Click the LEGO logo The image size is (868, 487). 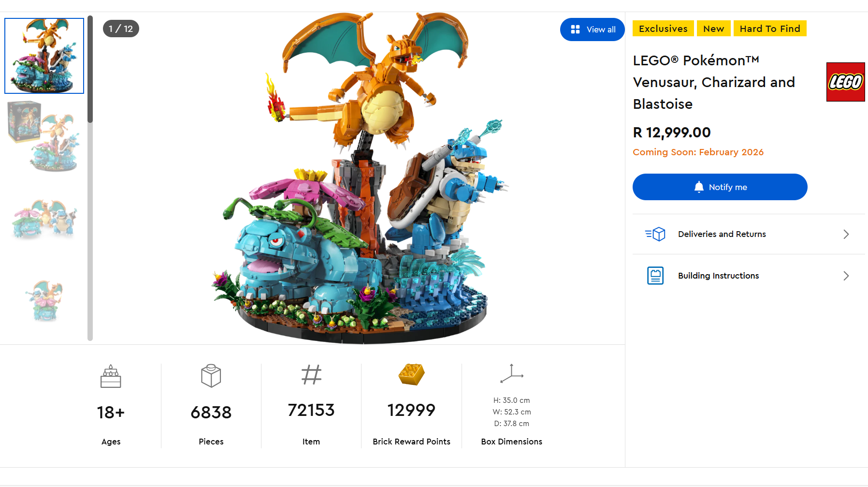coord(845,82)
